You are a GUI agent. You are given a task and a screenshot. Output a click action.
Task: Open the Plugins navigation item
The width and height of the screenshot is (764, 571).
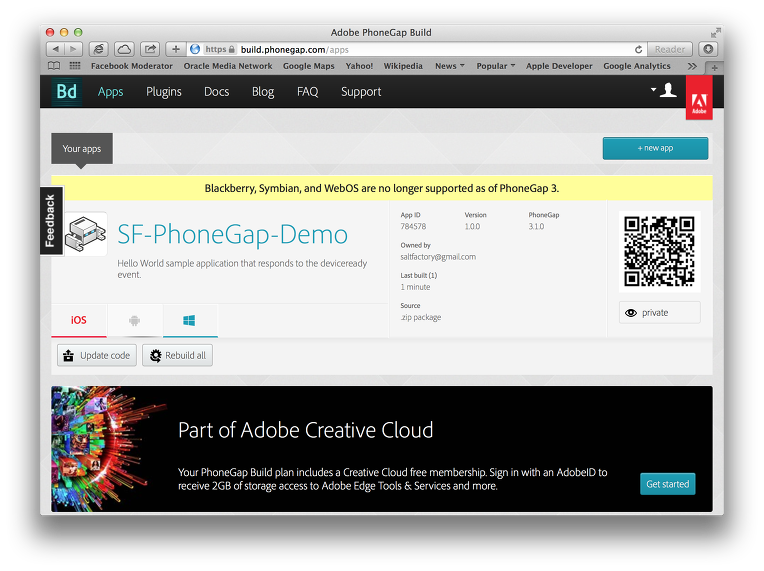point(164,92)
